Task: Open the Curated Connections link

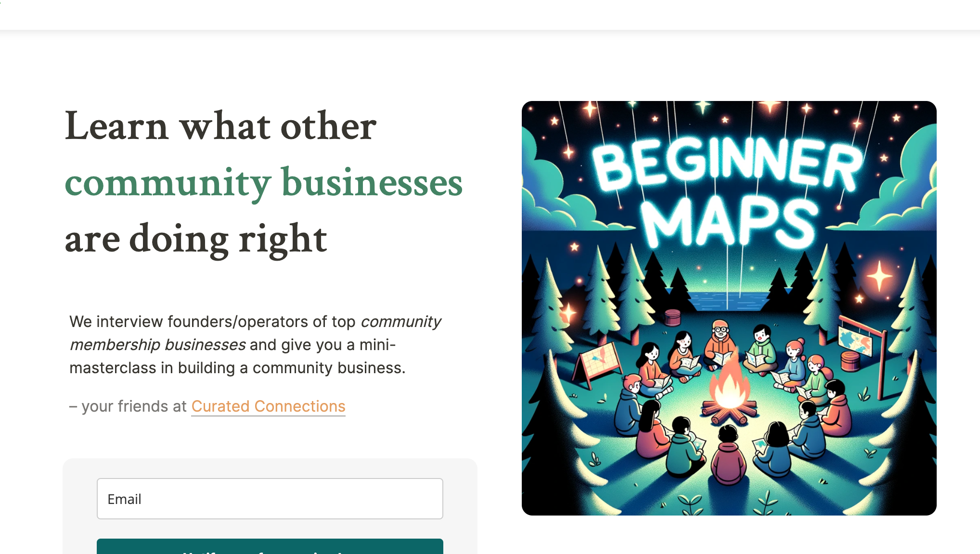Action: coord(268,406)
